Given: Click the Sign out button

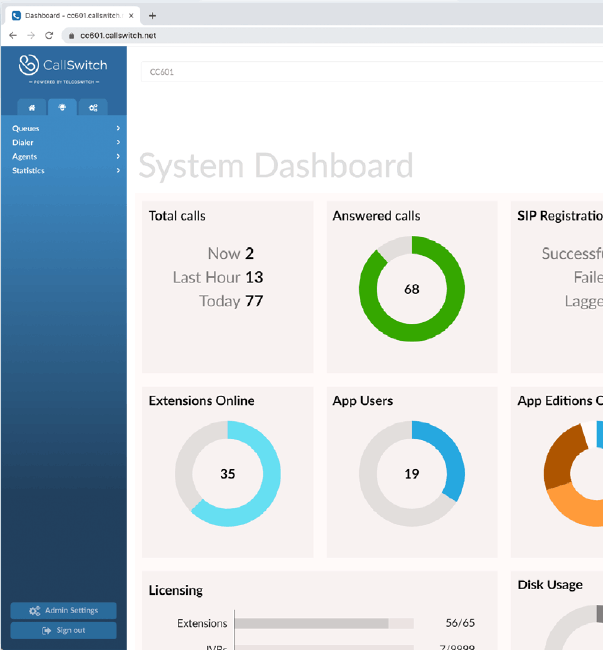Looking at the screenshot, I should pyautogui.click(x=63, y=630).
